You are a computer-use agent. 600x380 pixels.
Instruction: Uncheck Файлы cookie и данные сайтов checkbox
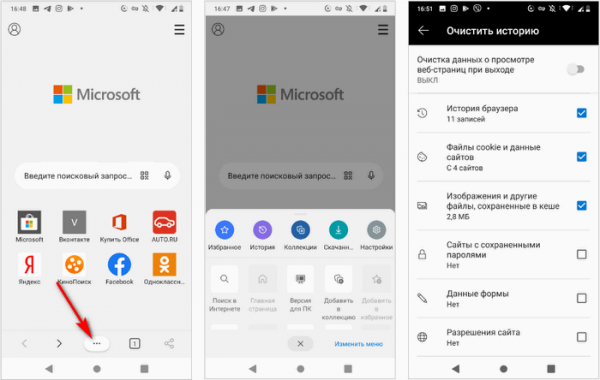click(x=582, y=157)
